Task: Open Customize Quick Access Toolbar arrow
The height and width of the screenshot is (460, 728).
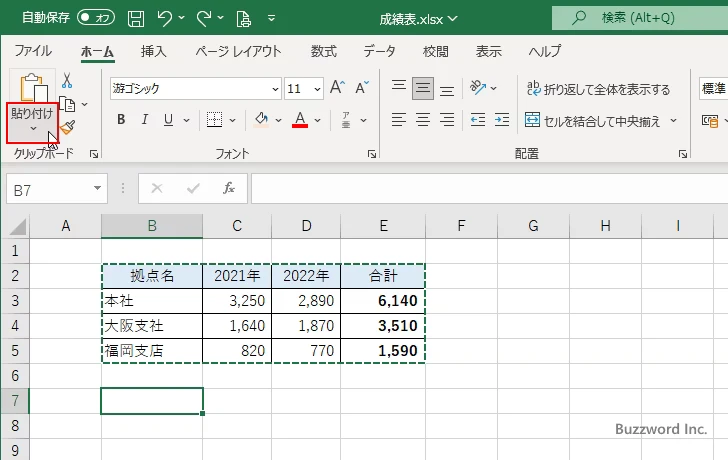Action: [x=272, y=19]
